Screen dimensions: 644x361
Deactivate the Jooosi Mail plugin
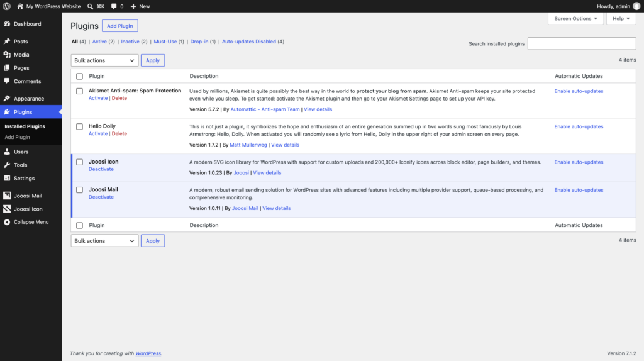pos(101,197)
